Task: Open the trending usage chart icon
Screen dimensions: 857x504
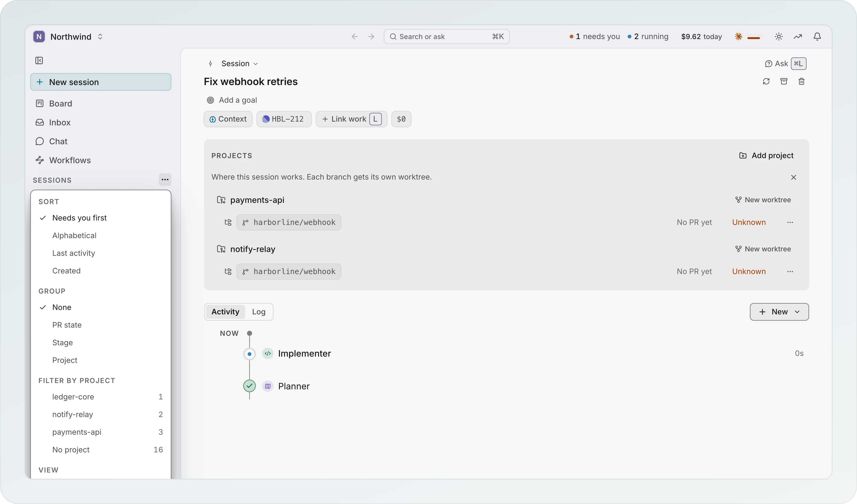Action: pos(798,36)
